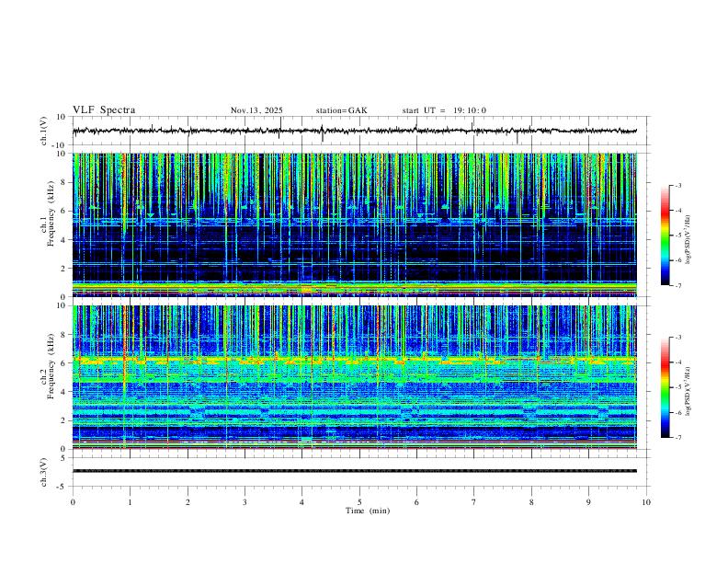Click the date "Nov.13, 2025"
Image resolution: width=728 pixels, height=563 pixels.
click(256, 110)
